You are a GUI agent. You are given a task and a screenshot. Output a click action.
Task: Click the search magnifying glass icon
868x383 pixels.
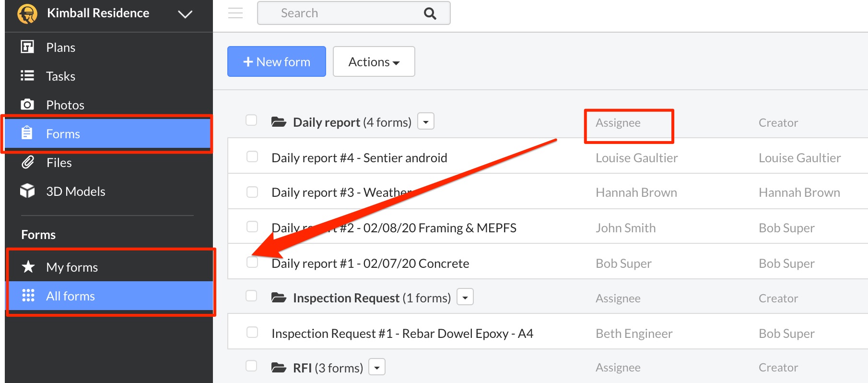(430, 13)
